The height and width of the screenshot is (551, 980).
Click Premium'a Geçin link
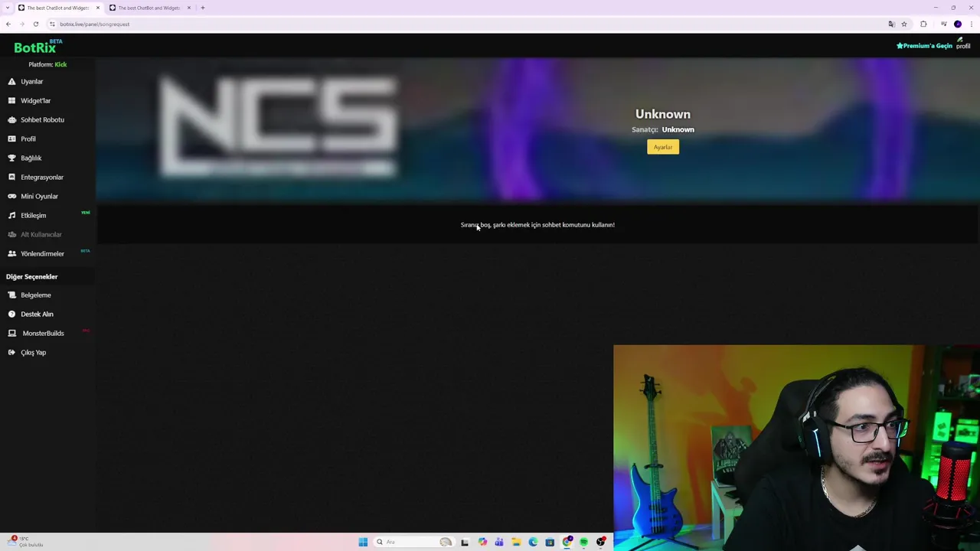[925, 46]
